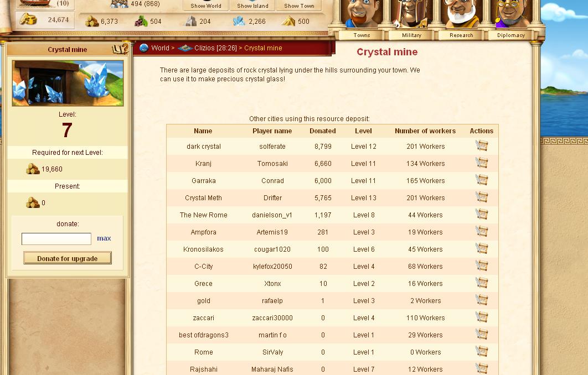Open message action for Rome row
The height and width of the screenshot is (375, 588).
click(x=482, y=351)
